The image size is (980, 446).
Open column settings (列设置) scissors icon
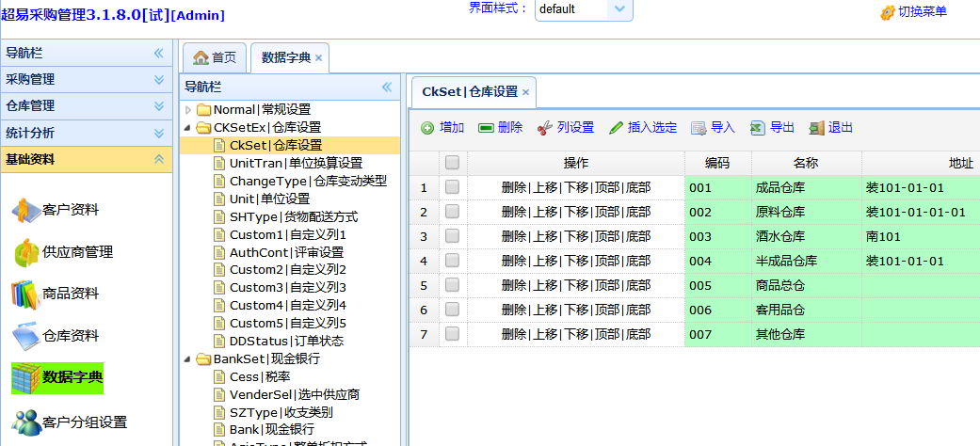point(544,128)
